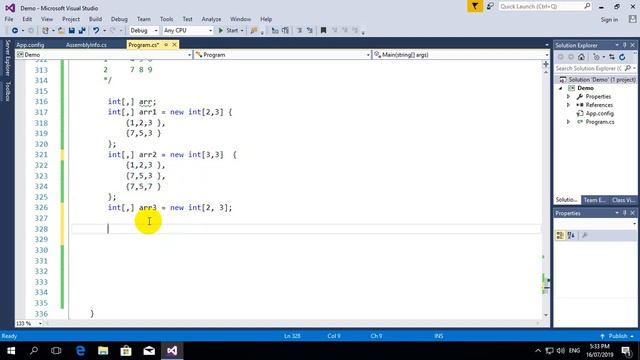This screenshot has height=360, width=640.
Task: Click the editor vertical scrollbar down arrow
Action: [546, 315]
